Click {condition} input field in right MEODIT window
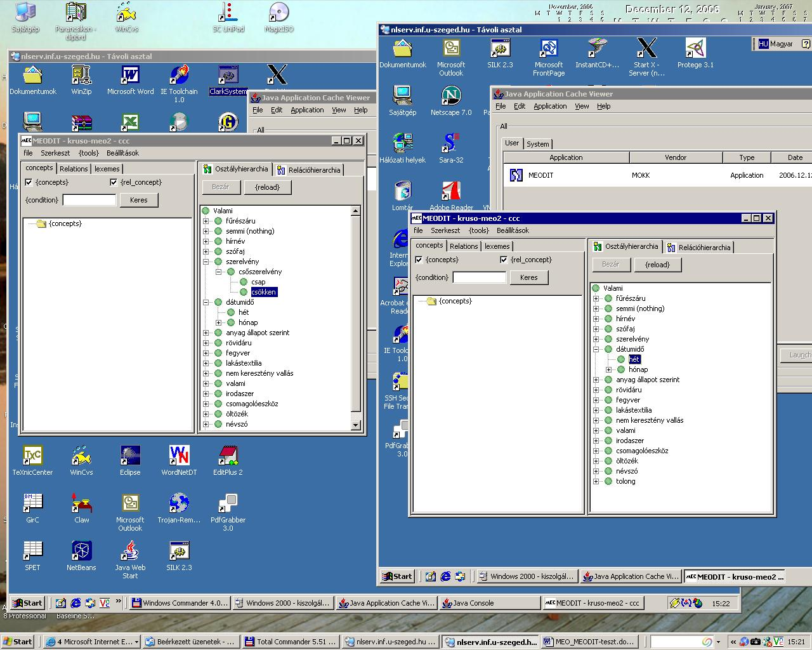 [x=480, y=277]
